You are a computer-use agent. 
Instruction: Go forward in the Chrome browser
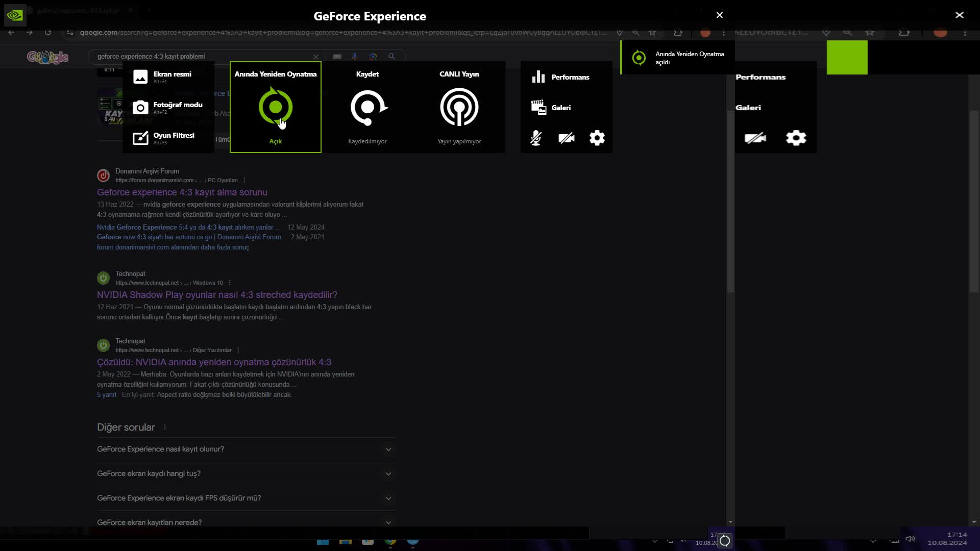click(30, 32)
